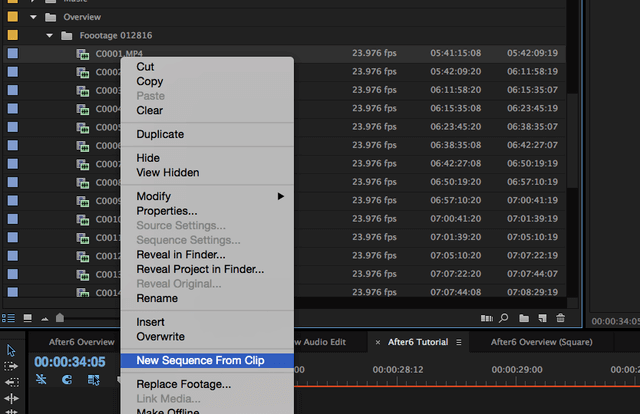Toggle Linked Selection icon
This screenshot has width=640, height=414.
93,380
